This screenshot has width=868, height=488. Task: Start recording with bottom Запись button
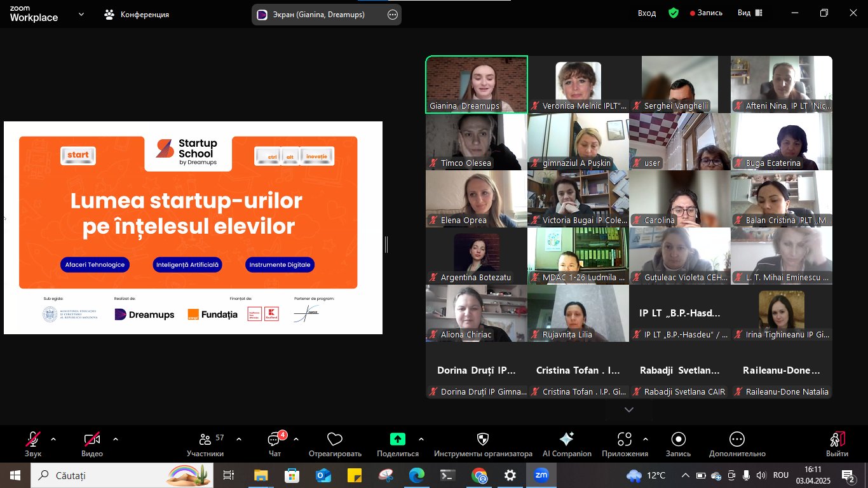(678, 444)
